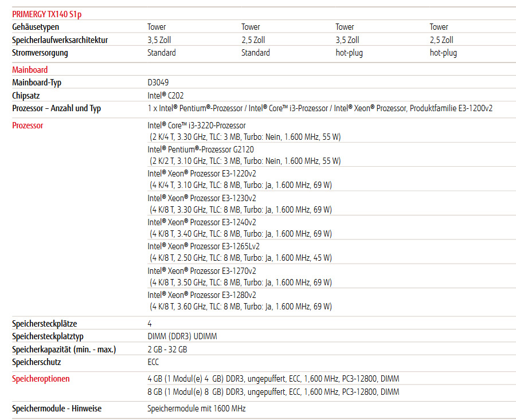
Task: Click the Speichermodule mit 1600 MHz text
Action: tap(197, 409)
